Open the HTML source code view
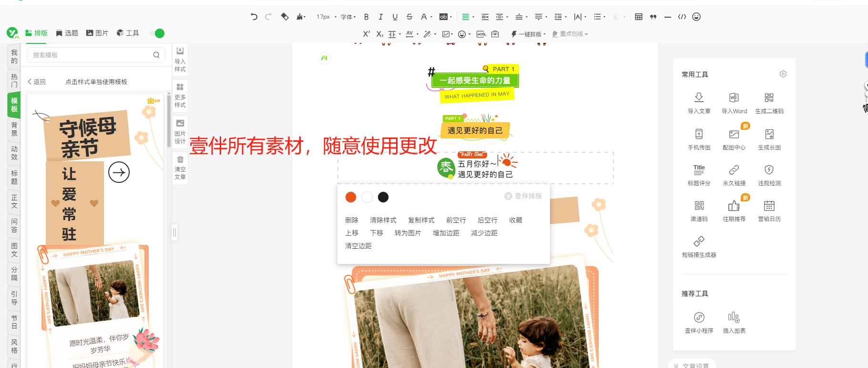This screenshot has width=868, height=368. pyautogui.click(x=682, y=17)
